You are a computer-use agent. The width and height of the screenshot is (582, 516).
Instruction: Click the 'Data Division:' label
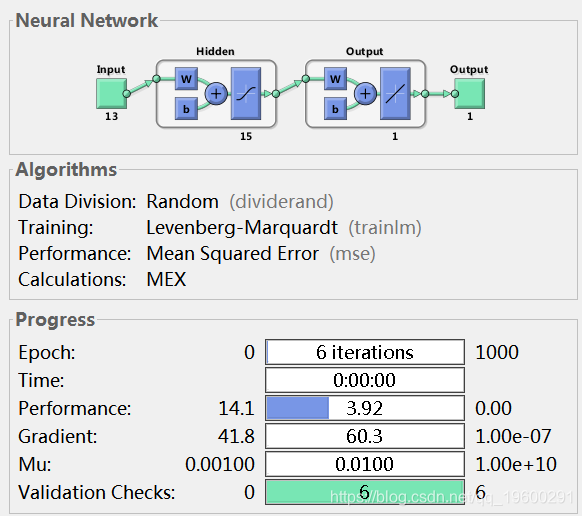pyautogui.click(x=77, y=202)
